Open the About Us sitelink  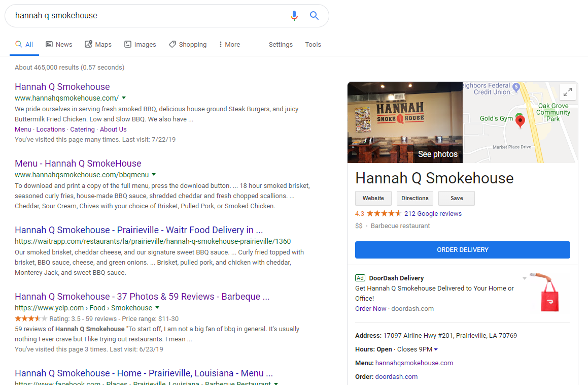pyautogui.click(x=113, y=129)
